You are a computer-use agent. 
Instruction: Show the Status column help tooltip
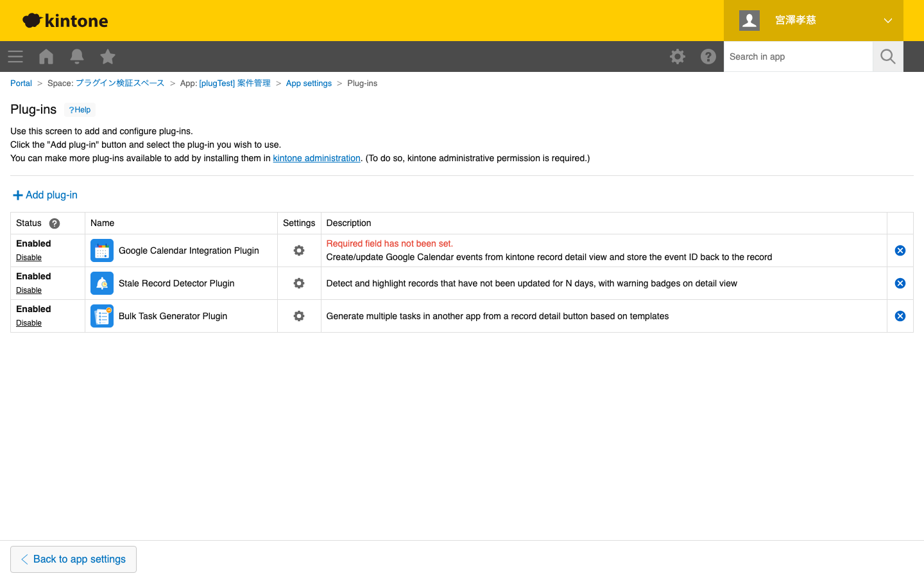[55, 223]
